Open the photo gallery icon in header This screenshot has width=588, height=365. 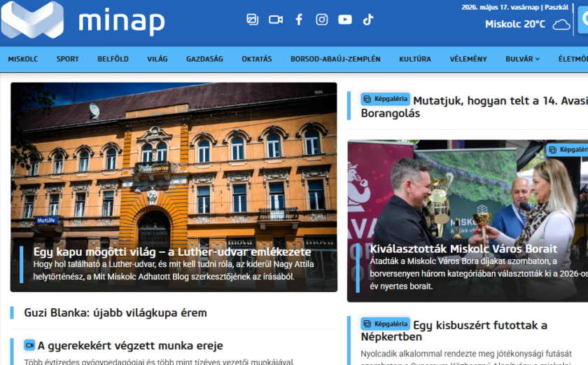(x=253, y=20)
